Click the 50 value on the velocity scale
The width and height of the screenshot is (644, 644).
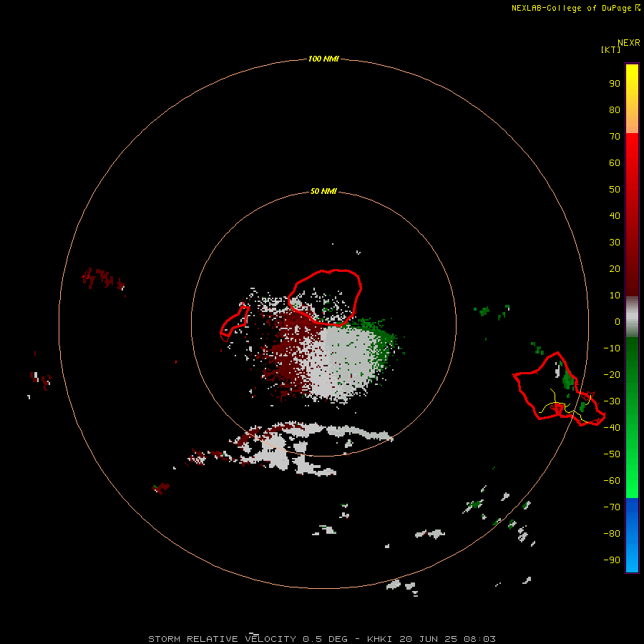615,190
